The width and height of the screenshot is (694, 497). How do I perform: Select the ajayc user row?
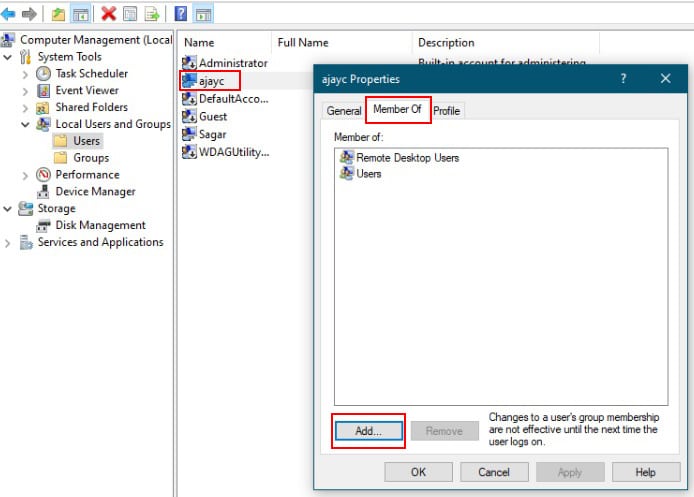pyautogui.click(x=210, y=81)
